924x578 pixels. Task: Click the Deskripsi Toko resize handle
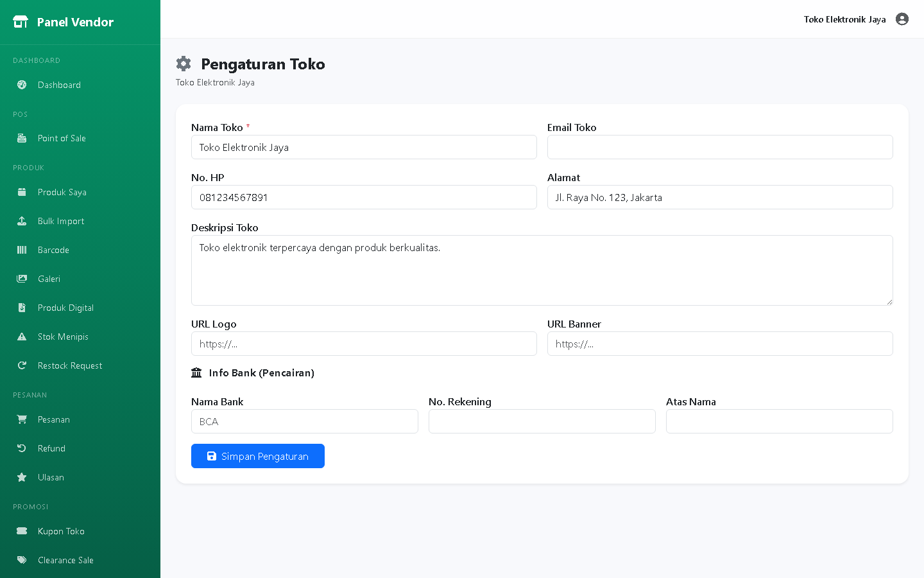[x=889, y=301]
